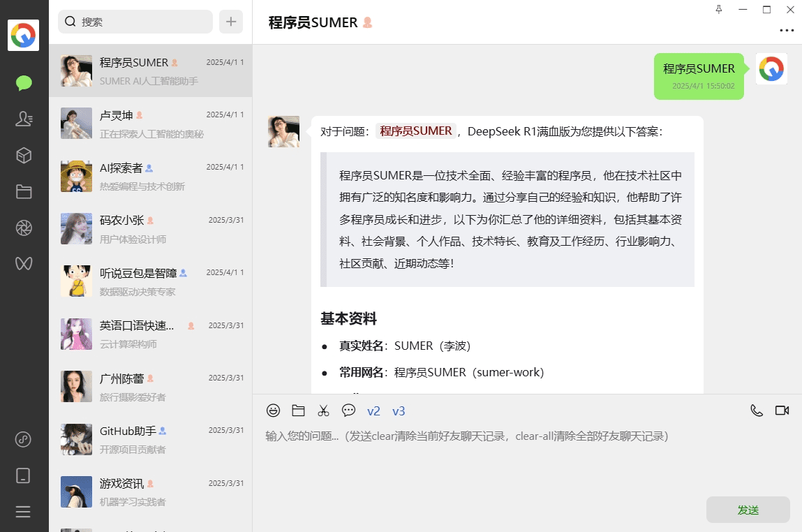Click the 基本资料 heading in reply

pyautogui.click(x=348, y=318)
